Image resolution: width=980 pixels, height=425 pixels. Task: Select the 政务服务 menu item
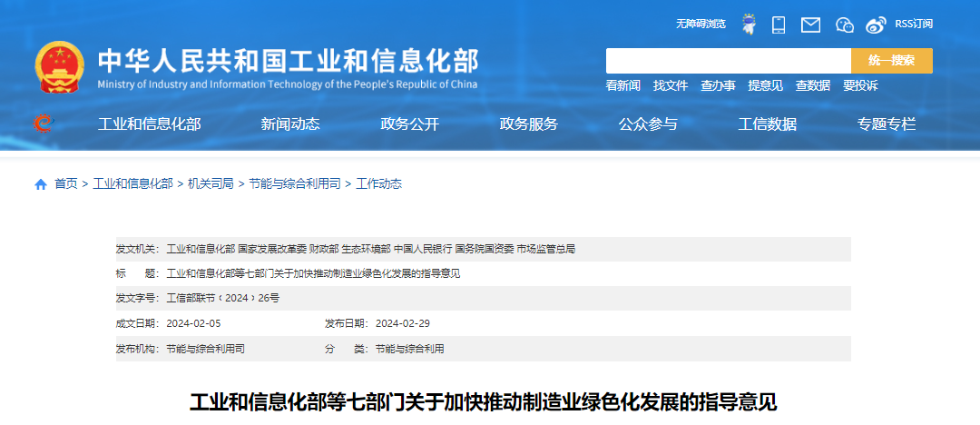point(529,124)
